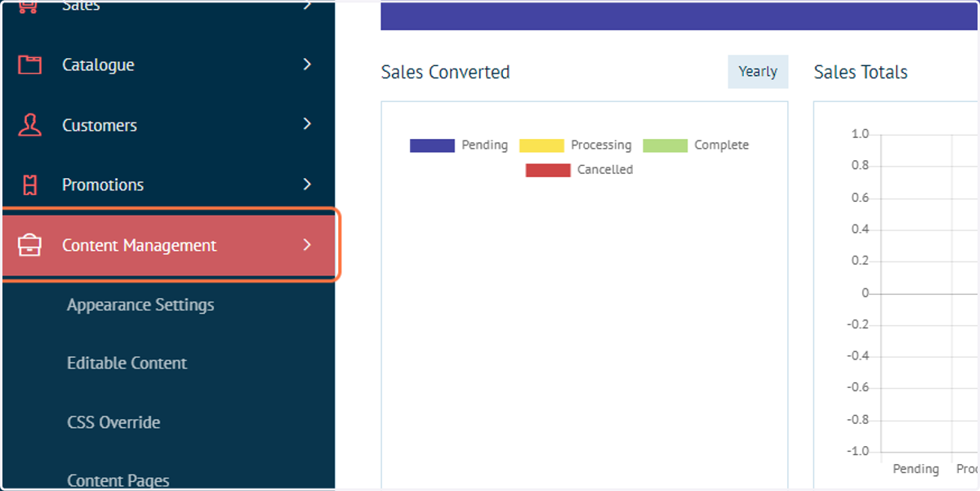This screenshot has height=491, width=980.
Task: Toggle the Processing legend swatch
Action: pyautogui.click(x=541, y=145)
